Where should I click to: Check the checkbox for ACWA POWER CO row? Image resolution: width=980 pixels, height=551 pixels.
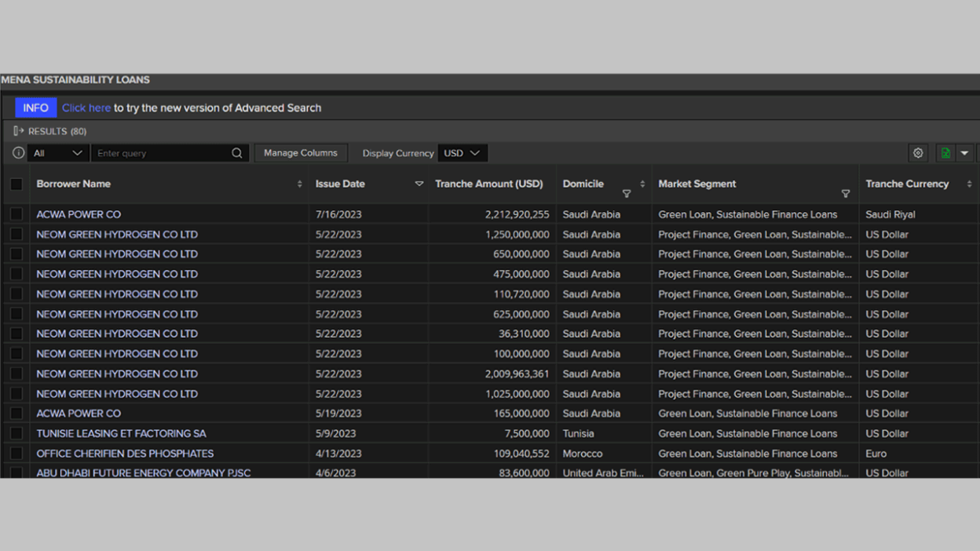pos(16,213)
